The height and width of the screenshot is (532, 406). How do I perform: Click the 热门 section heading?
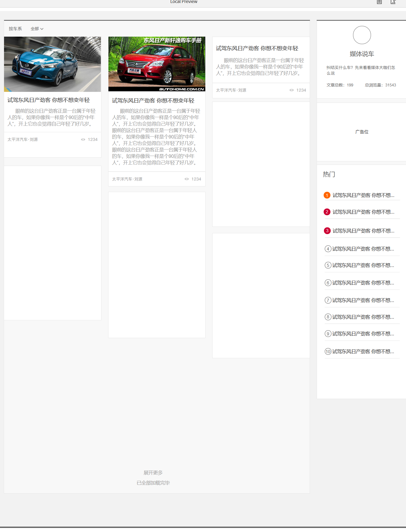[329, 174]
